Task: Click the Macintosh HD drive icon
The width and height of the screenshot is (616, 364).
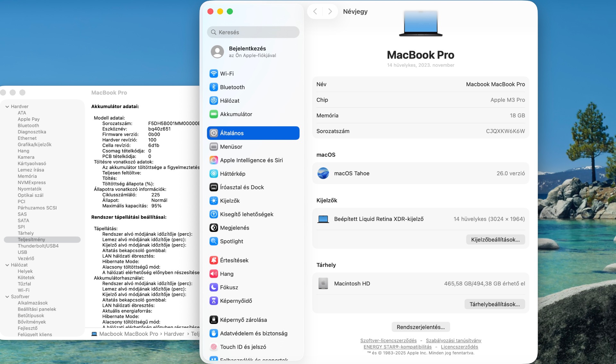Action: pyautogui.click(x=323, y=284)
